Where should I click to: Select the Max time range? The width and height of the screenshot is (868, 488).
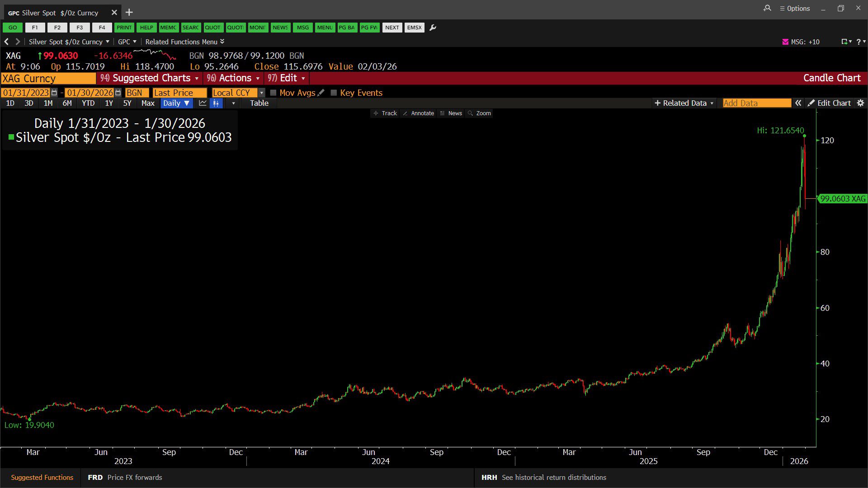(148, 103)
